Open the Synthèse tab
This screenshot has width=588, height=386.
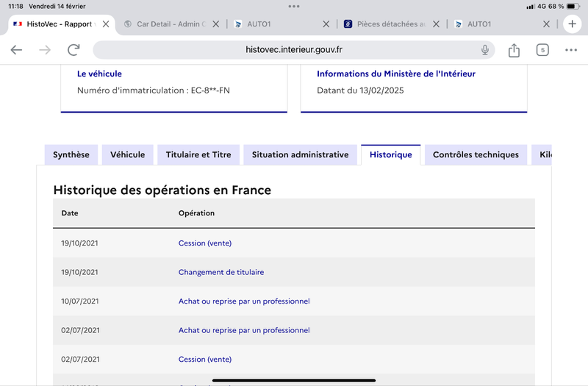pos(71,154)
